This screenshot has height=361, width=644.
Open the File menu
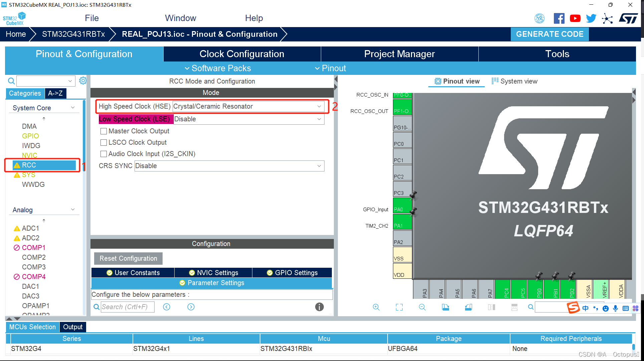[x=92, y=18]
